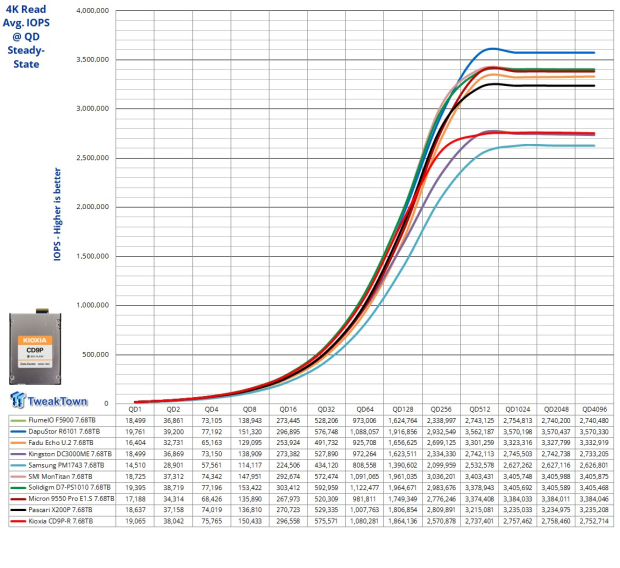Click the QD1024 column header
Image resolution: width=620 pixels, height=568 pixels.
518,409
